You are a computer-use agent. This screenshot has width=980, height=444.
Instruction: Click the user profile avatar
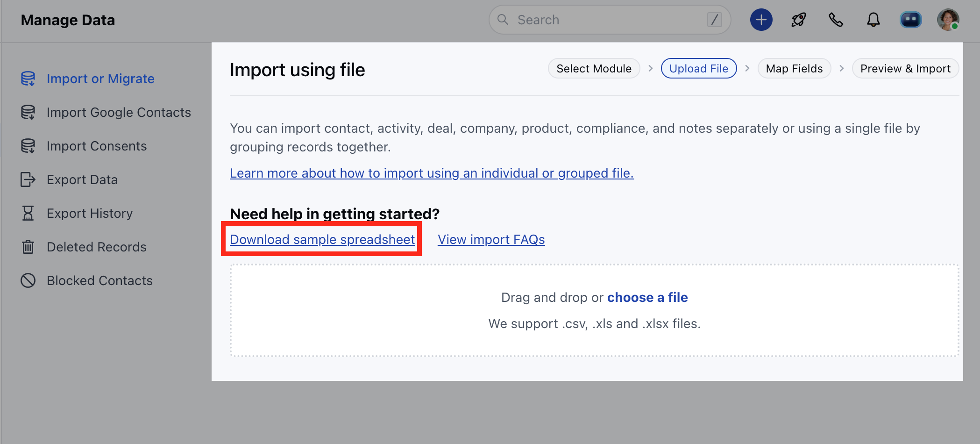pos(947,20)
